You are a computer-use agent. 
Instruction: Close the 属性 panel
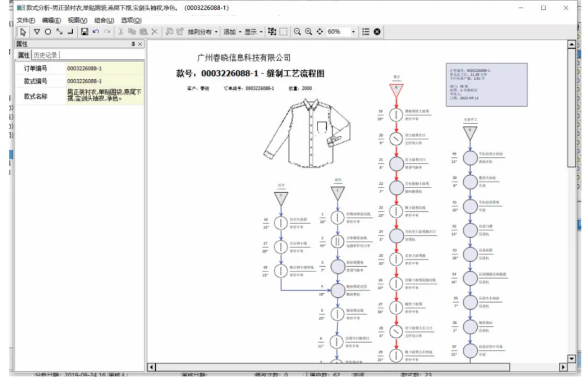(x=140, y=45)
